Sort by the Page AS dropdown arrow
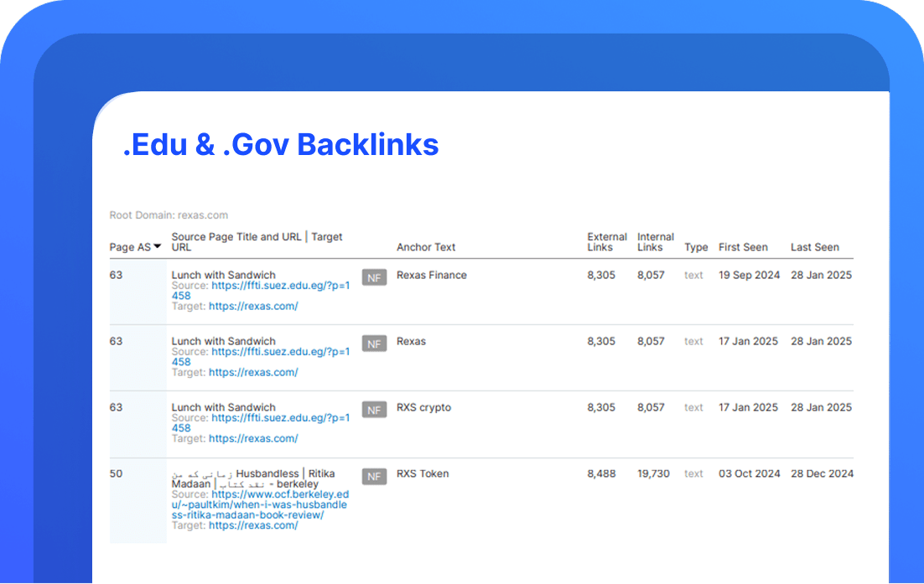The width and height of the screenshot is (924, 584). (x=158, y=246)
